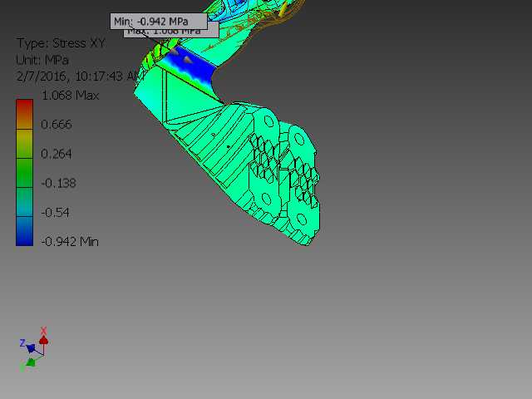Click the red X axis arrow of the triad

[x=43, y=340]
